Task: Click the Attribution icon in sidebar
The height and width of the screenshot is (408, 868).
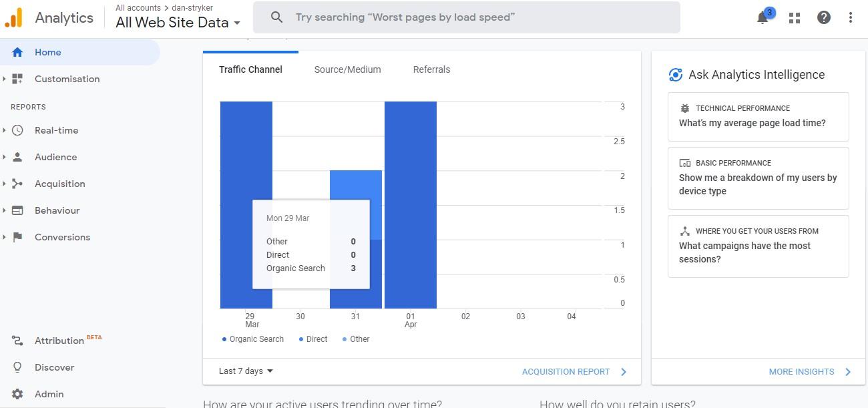Action: coord(18,341)
